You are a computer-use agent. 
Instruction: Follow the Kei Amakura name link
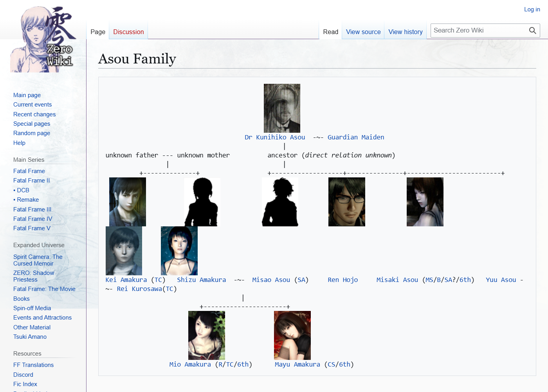(x=126, y=280)
